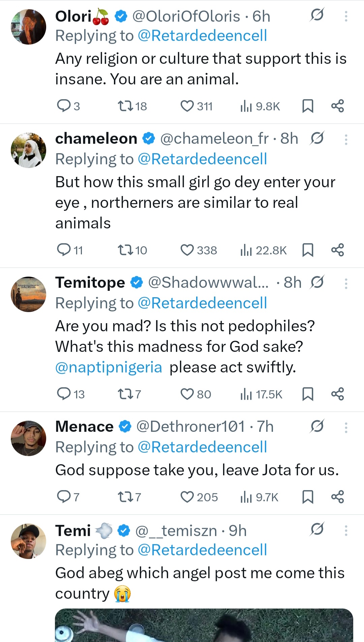
Task: Comment on Temitope's tweet
Action: (x=64, y=394)
